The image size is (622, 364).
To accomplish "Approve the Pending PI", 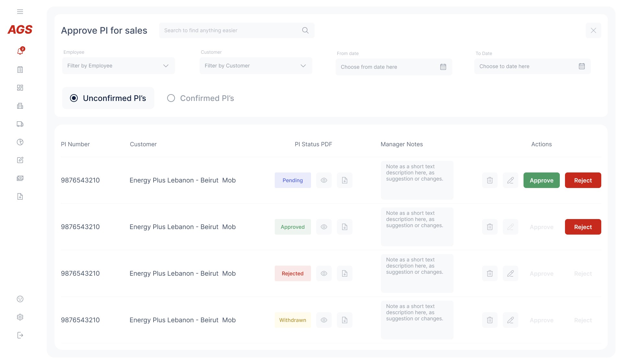I will (542, 180).
